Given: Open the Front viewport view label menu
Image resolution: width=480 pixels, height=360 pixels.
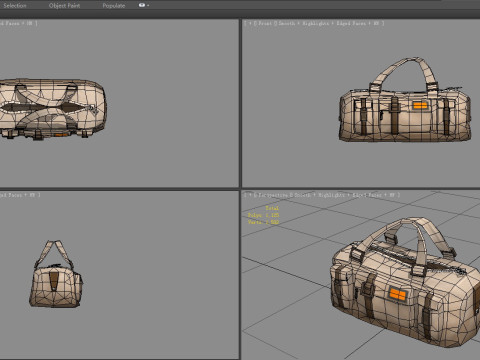Looking at the screenshot, I should click(x=265, y=23).
